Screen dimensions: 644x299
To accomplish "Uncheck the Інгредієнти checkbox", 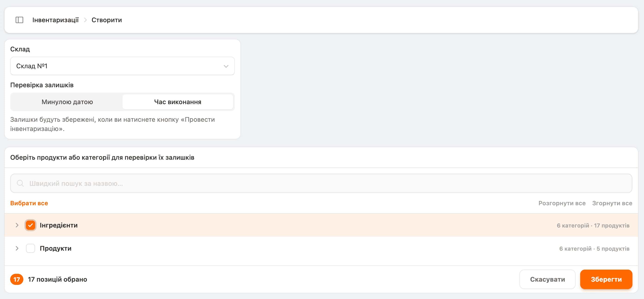I will 31,225.
